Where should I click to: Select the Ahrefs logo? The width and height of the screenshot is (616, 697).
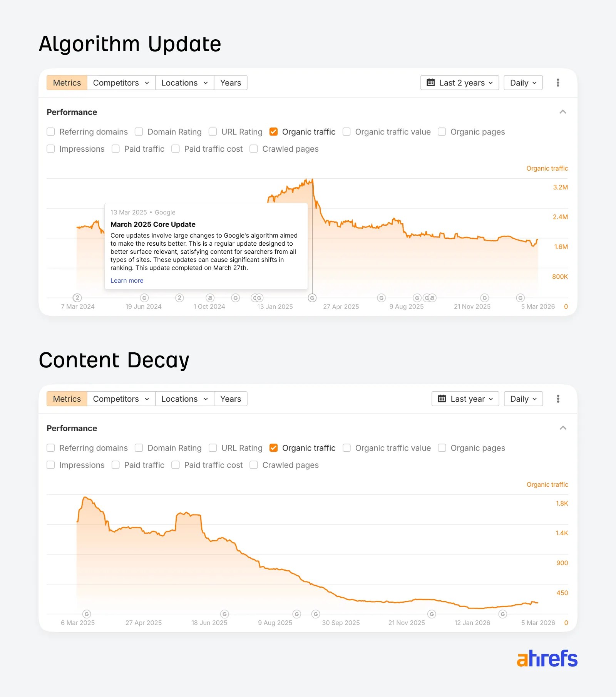tap(547, 658)
